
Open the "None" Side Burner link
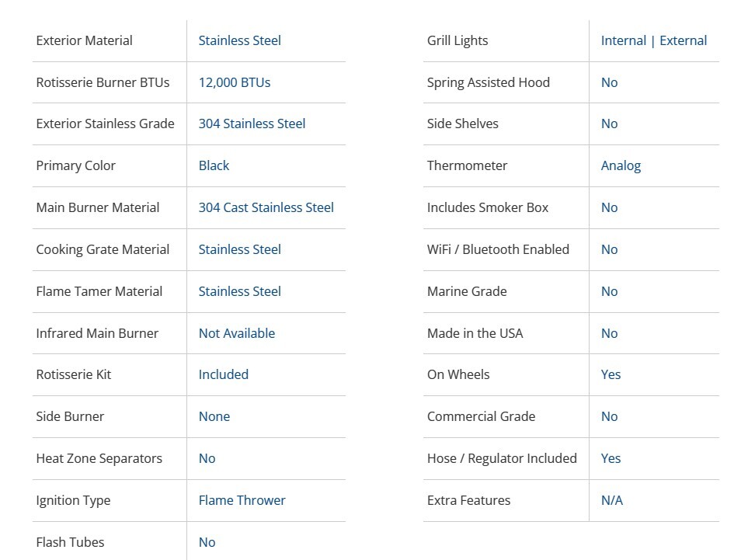point(214,416)
